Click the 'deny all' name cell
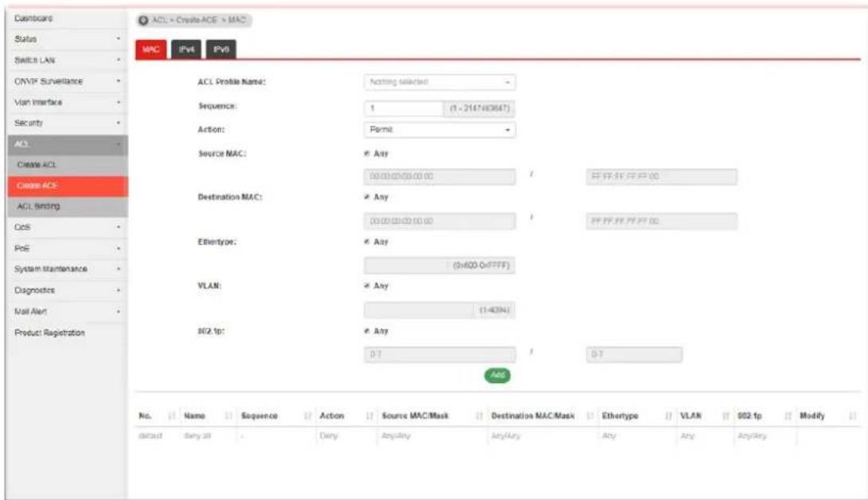This screenshot has height=500, width=868. coord(197,436)
